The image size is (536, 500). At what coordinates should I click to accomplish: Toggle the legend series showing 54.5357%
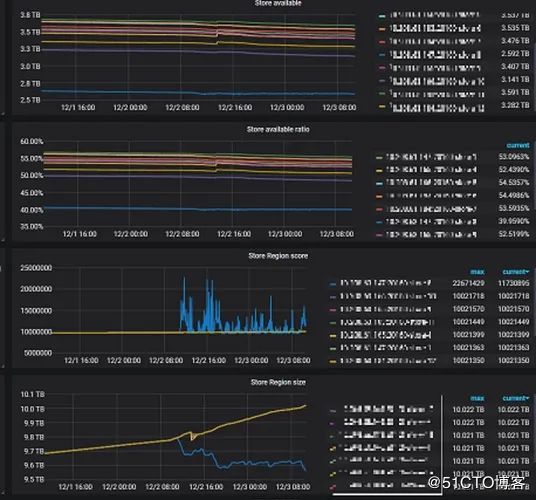[x=431, y=183]
